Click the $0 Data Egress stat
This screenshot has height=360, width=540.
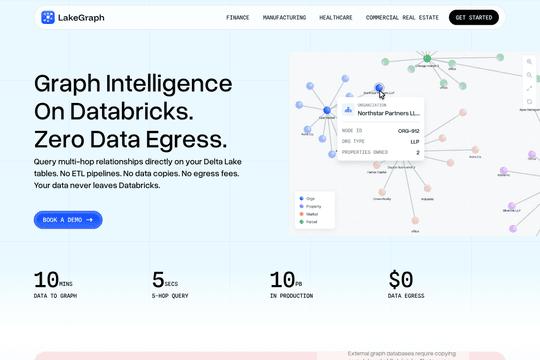point(406,284)
